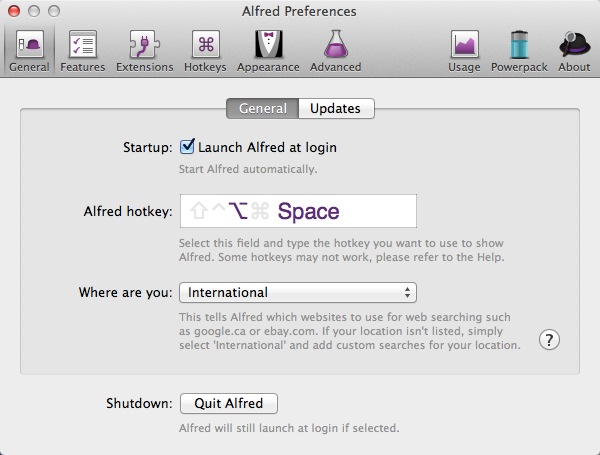Select the General segmented tab

(262, 109)
